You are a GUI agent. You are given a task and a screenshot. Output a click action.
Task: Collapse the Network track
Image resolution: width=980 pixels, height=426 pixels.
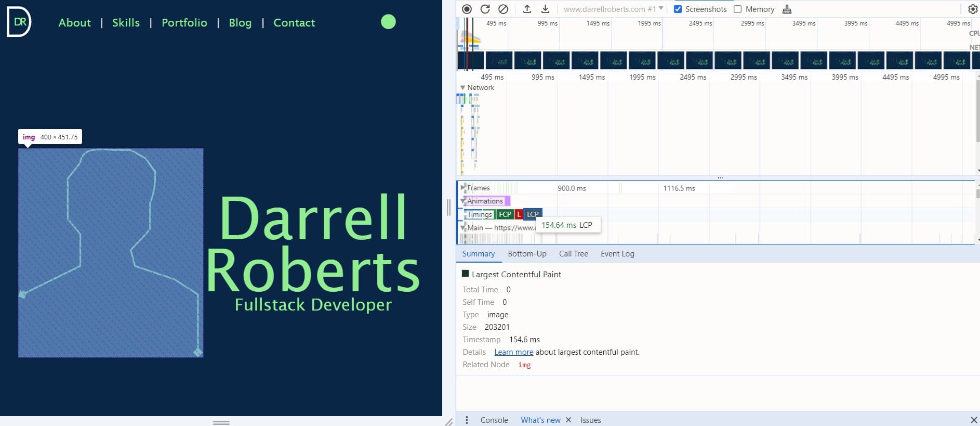[462, 87]
